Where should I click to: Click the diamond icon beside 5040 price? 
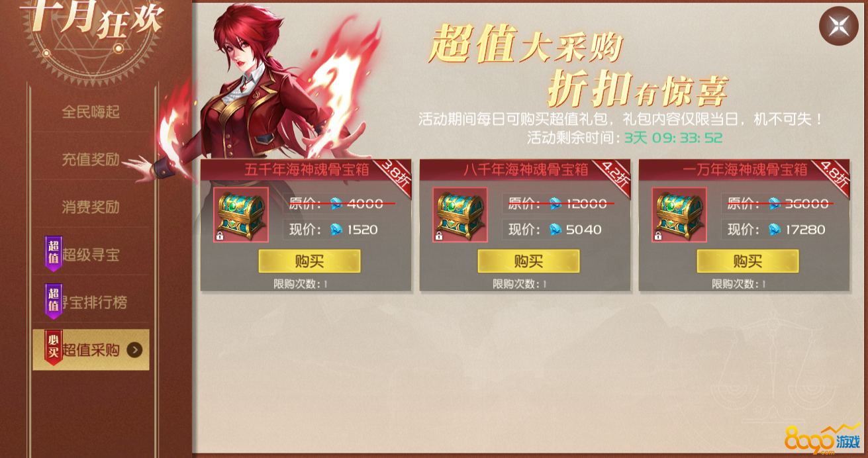[555, 230]
